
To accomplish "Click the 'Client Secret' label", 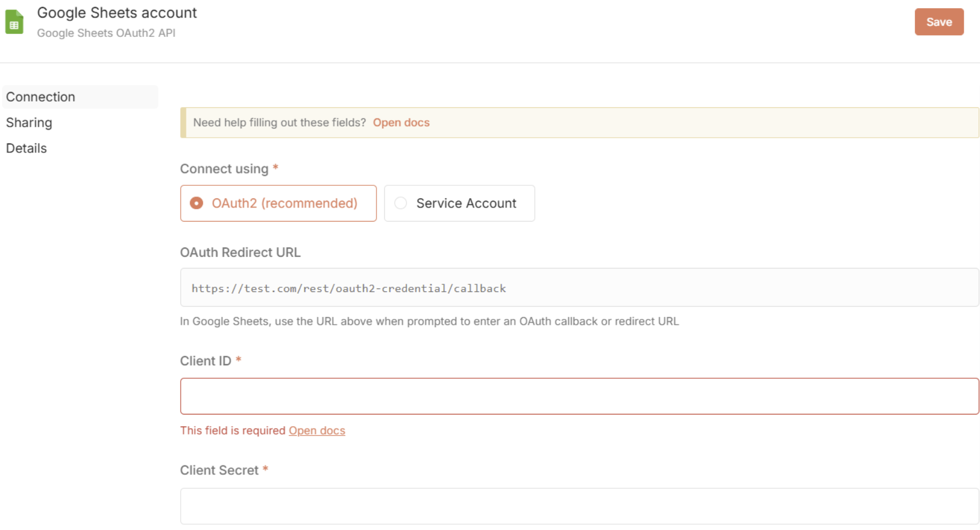I will (219, 470).
